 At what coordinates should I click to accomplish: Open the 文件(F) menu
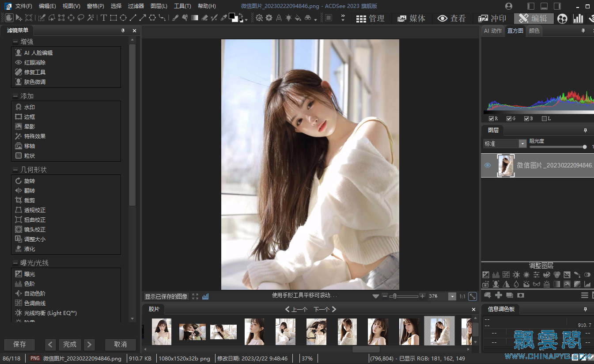pos(23,6)
